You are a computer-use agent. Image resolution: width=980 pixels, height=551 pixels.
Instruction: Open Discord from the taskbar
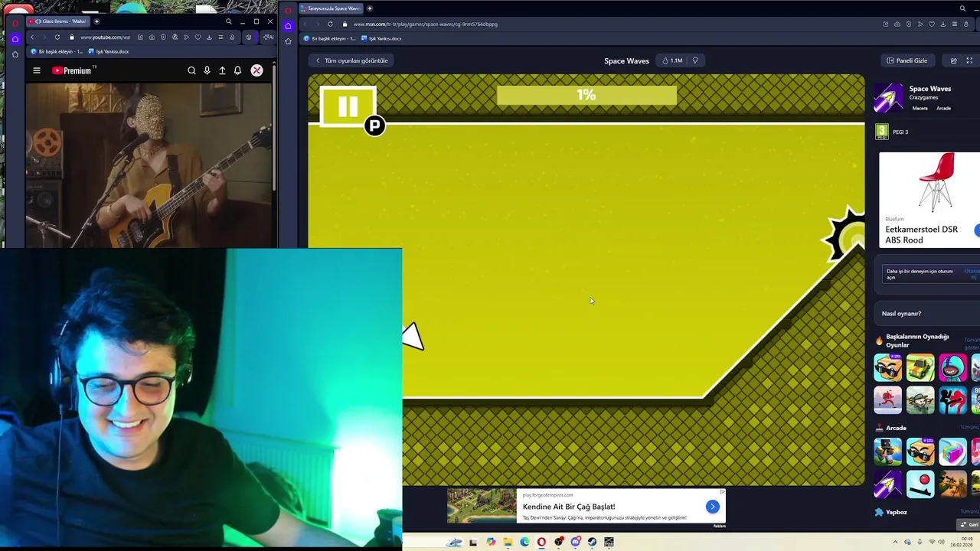click(x=576, y=542)
